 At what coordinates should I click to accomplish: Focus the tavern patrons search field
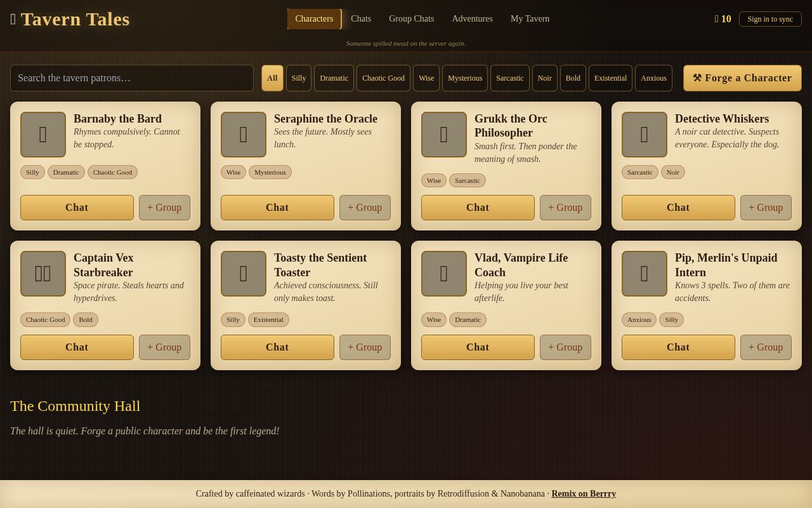[132, 78]
